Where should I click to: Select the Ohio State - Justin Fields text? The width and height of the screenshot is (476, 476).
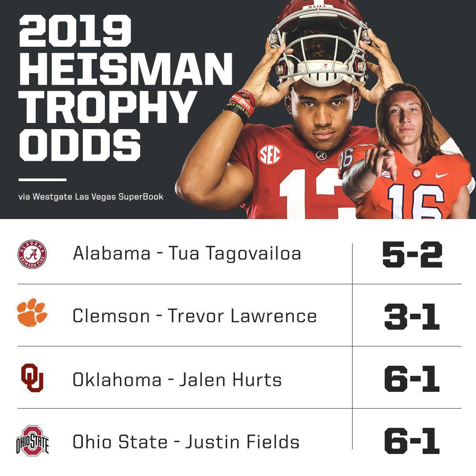186,442
